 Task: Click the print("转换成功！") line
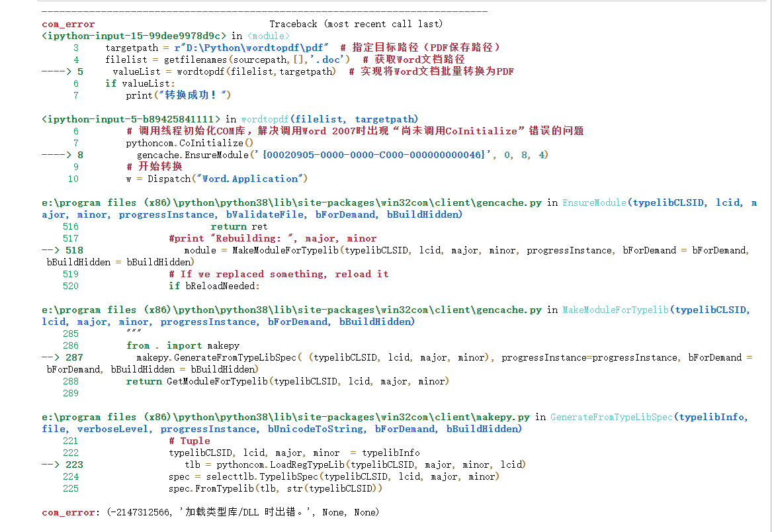[178, 95]
